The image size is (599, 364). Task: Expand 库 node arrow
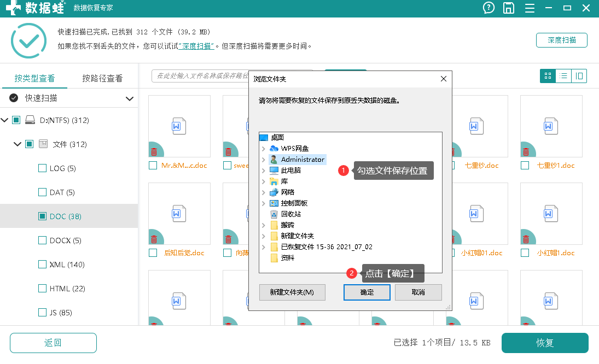[264, 181]
